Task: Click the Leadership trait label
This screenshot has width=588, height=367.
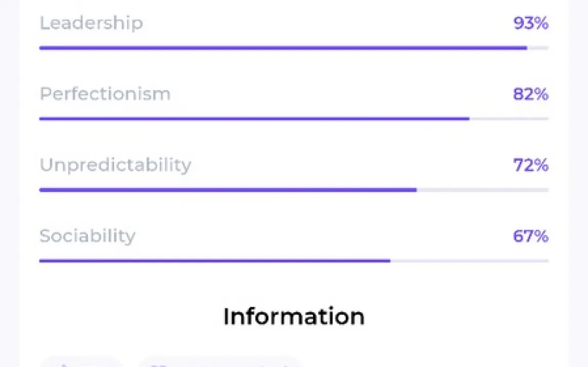Action: pyautogui.click(x=91, y=24)
